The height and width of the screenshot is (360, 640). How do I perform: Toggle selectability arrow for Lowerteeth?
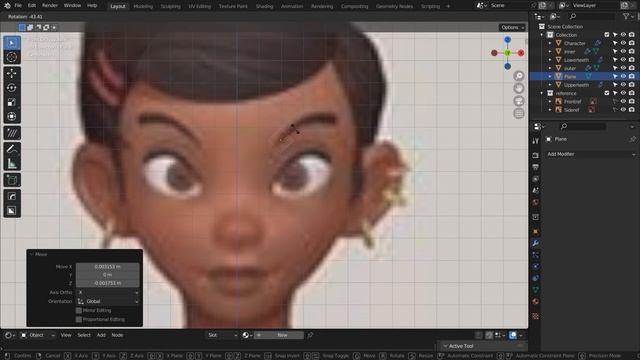(615, 60)
